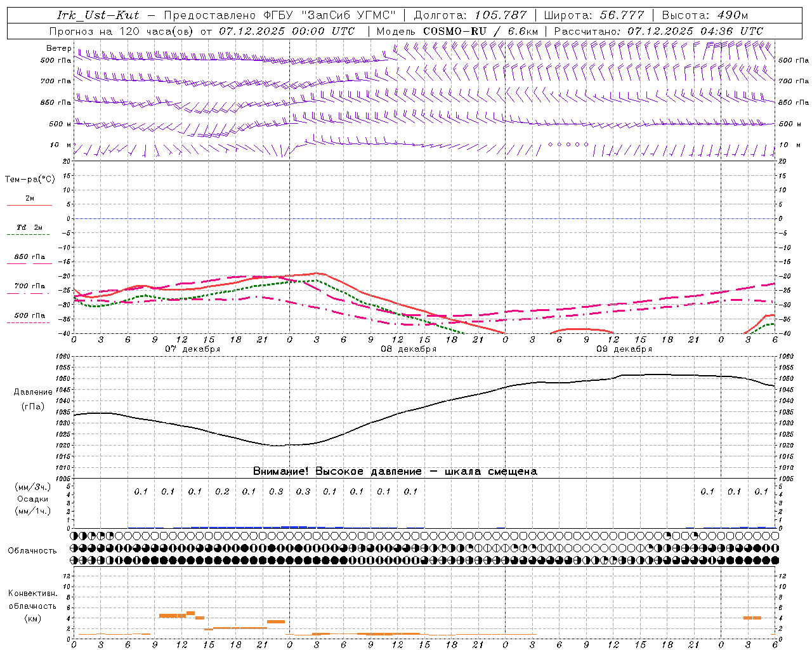Select the computed time 07.12.2025 04:36 UTC
Screen dimensions: 812x650
point(695,31)
